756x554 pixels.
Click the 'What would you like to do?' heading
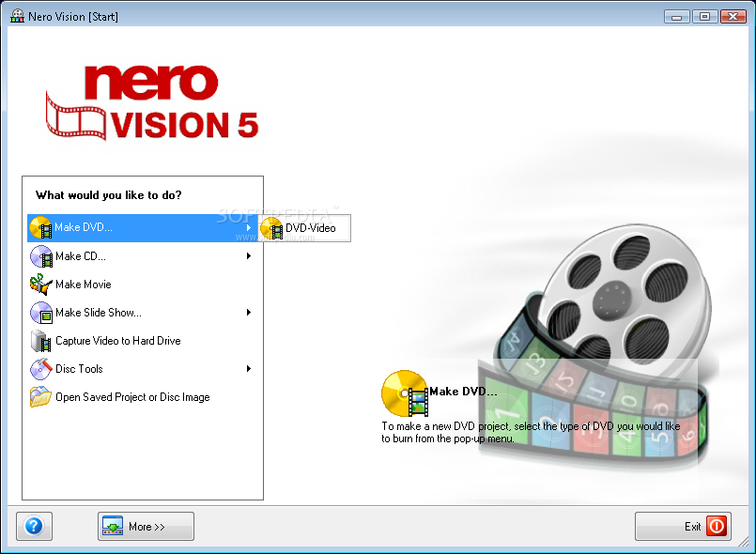[109, 194]
